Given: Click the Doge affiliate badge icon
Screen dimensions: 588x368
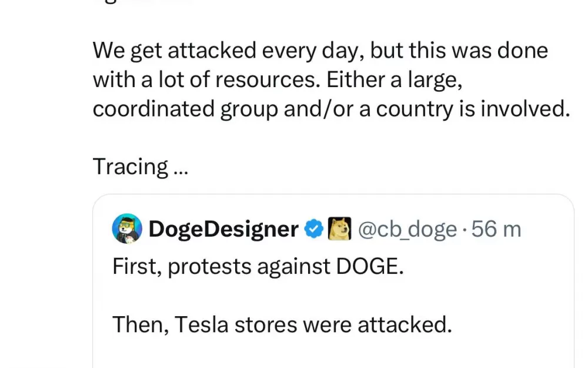Looking at the screenshot, I should [340, 228].
